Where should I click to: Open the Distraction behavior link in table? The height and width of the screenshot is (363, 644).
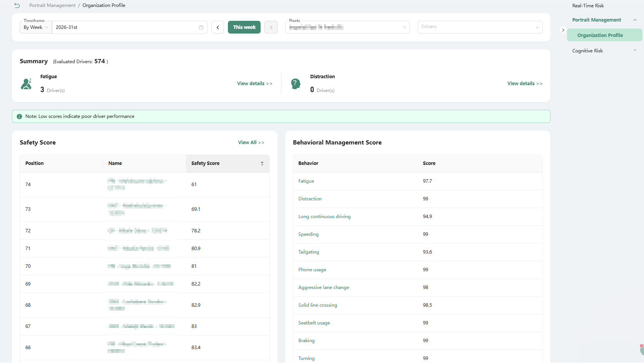click(x=310, y=199)
